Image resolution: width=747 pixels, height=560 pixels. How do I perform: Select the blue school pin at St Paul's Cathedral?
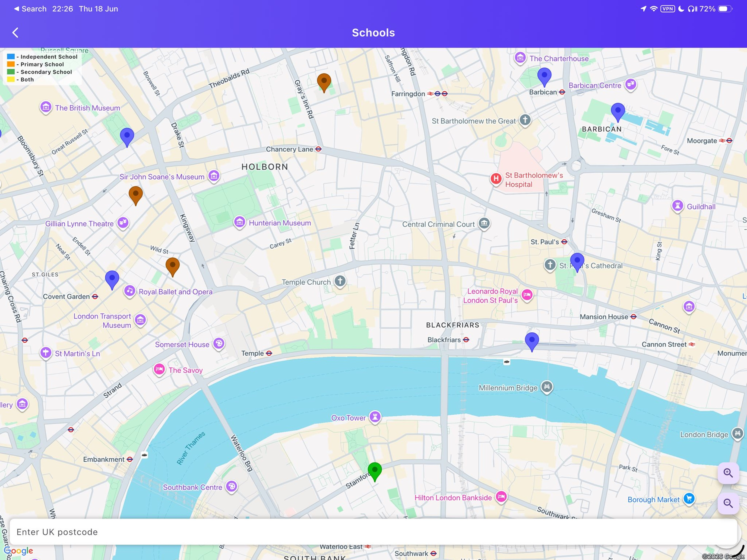(x=577, y=262)
